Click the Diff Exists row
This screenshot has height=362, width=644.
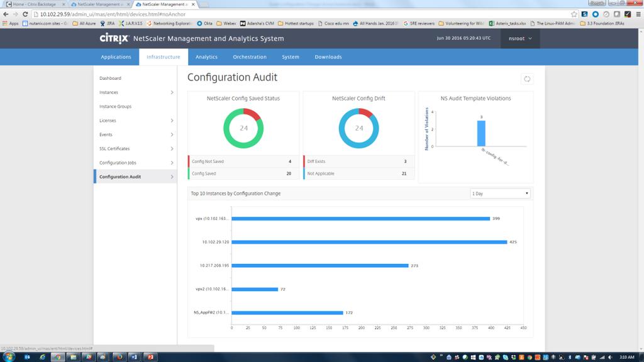(x=358, y=162)
